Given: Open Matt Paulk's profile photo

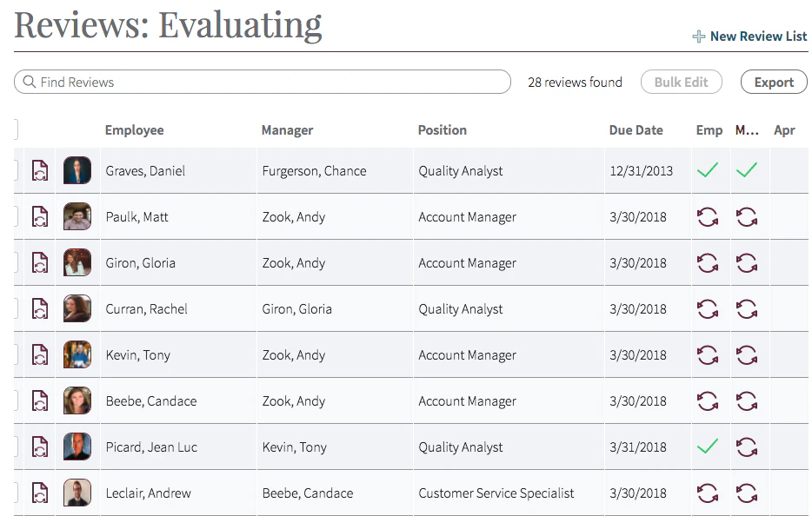Looking at the screenshot, I should 77,216.
